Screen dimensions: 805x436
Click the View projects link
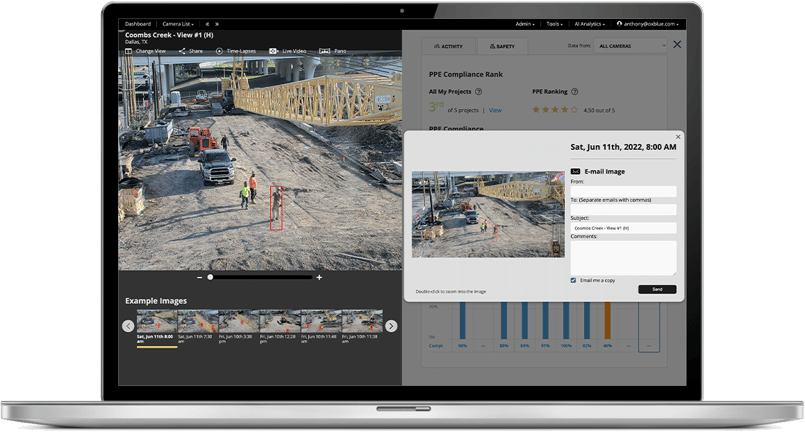[495, 110]
